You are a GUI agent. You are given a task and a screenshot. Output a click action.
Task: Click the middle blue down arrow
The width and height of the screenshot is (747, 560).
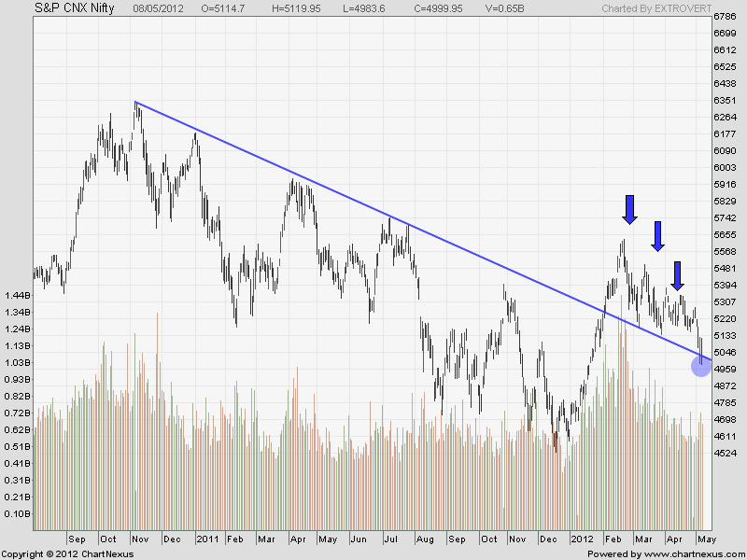tap(657, 236)
